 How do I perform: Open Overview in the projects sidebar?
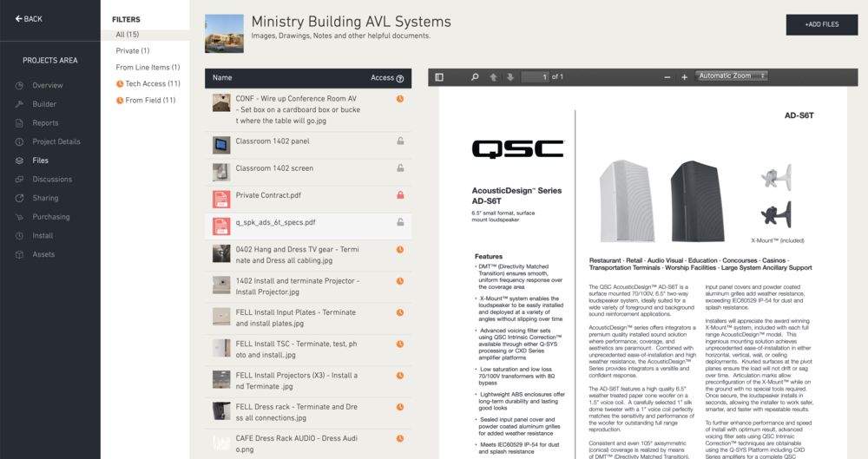point(47,85)
